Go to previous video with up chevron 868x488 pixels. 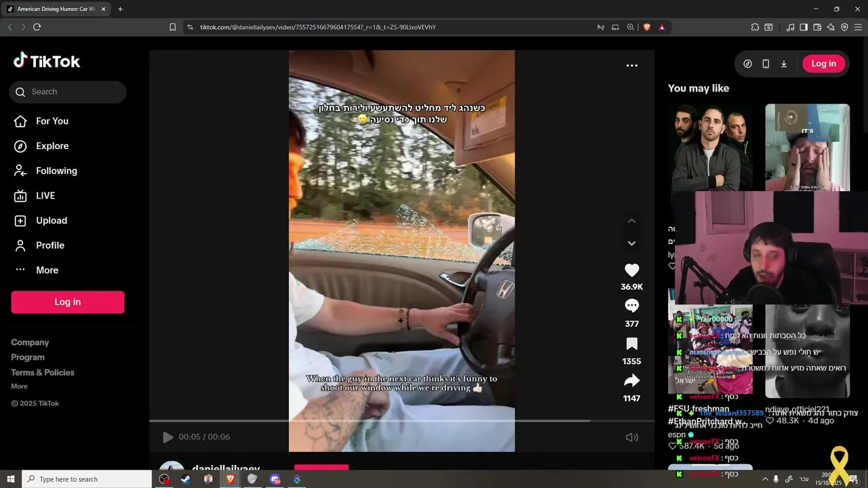(x=631, y=221)
